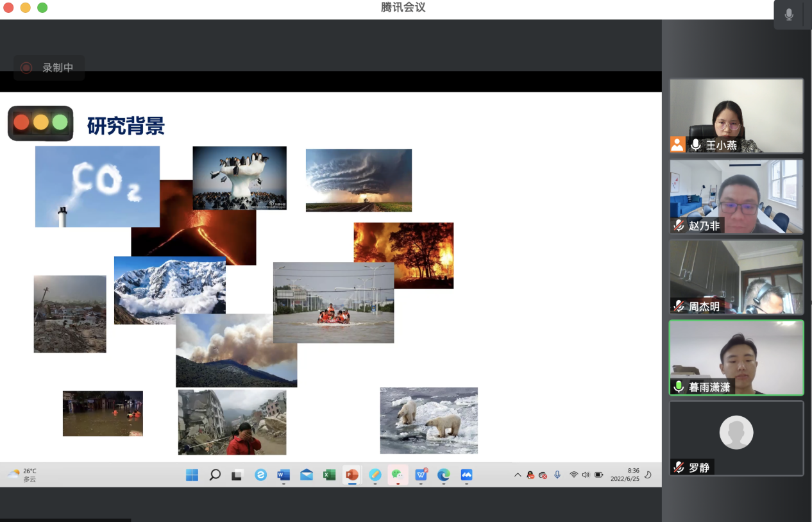
Task: Open the taskbar Search magnifier
Action: [x=215, y=475]
